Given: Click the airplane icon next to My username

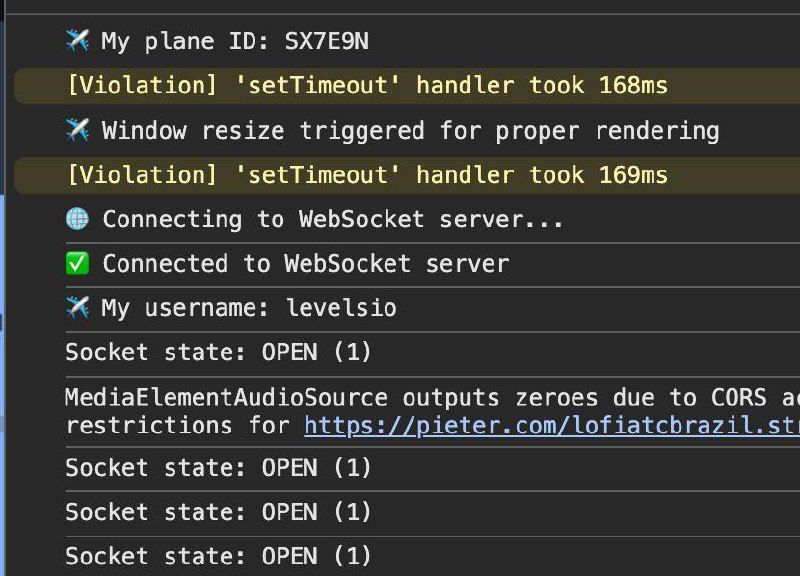Looking at the screenshot, I should (x=78, y=308).
